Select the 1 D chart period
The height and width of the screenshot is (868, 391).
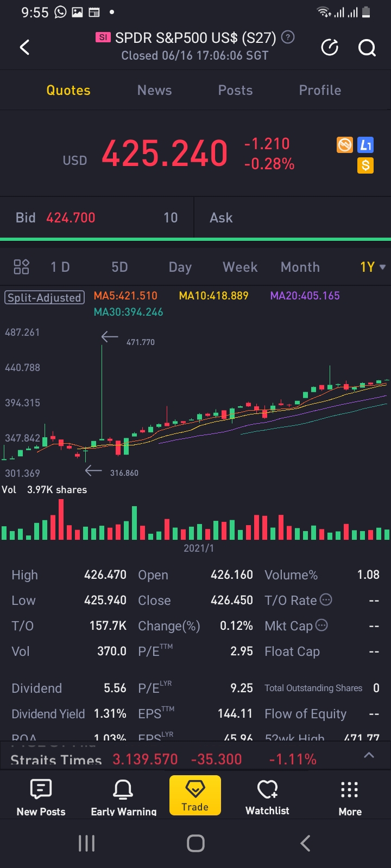point(60,267)
